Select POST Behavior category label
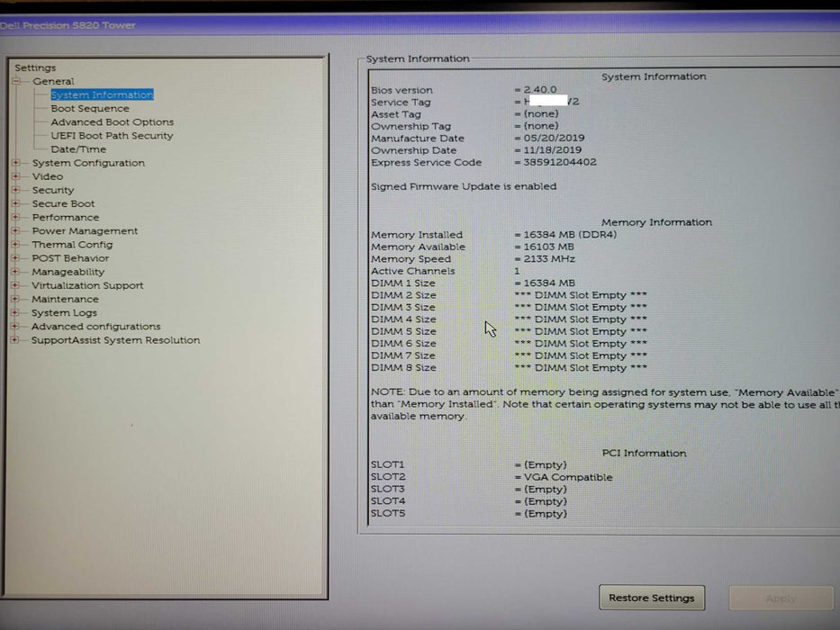The image size is (840, 630). pos(70,258)
